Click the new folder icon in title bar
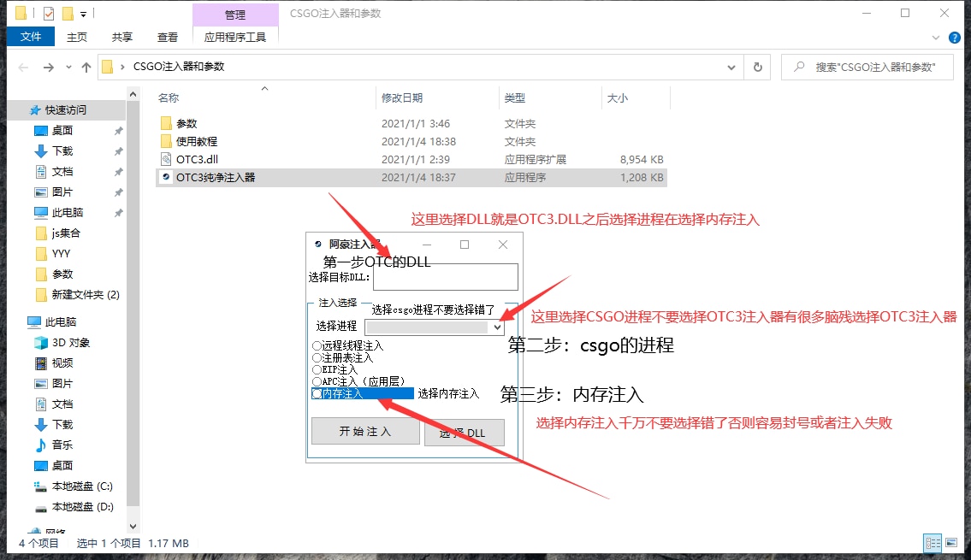The height and width of the screenshot is (560, 971). (x=68, y=13)
